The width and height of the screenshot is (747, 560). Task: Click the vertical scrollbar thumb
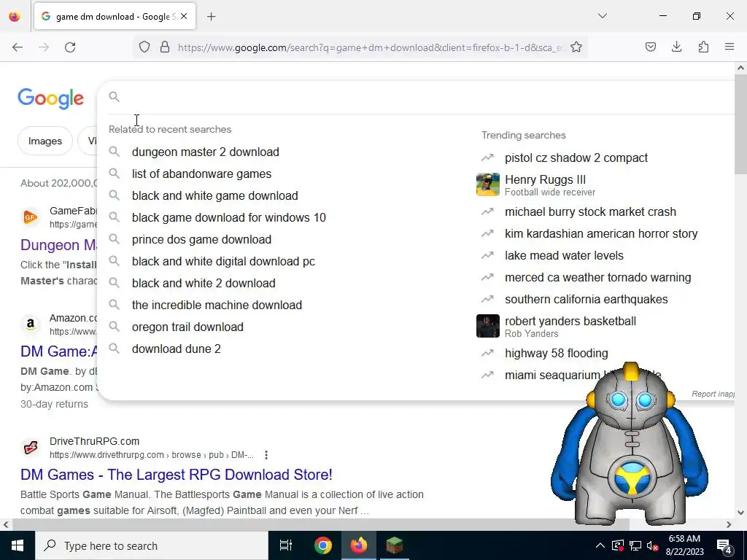pyautogui.click(x=740, y=125)
